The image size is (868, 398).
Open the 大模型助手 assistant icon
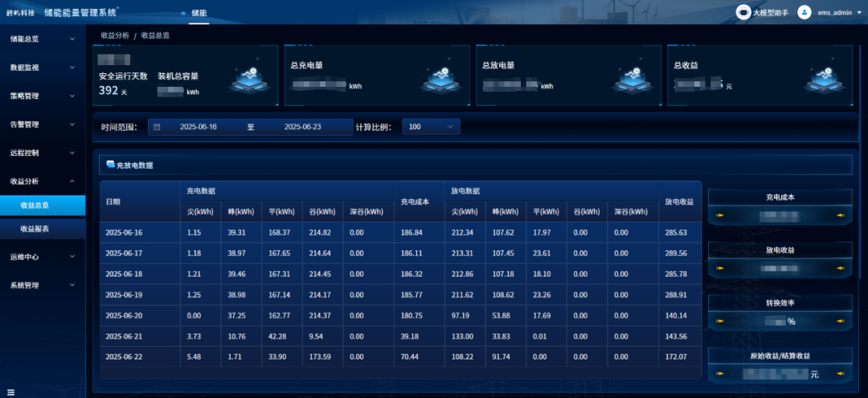pos(743,12)
